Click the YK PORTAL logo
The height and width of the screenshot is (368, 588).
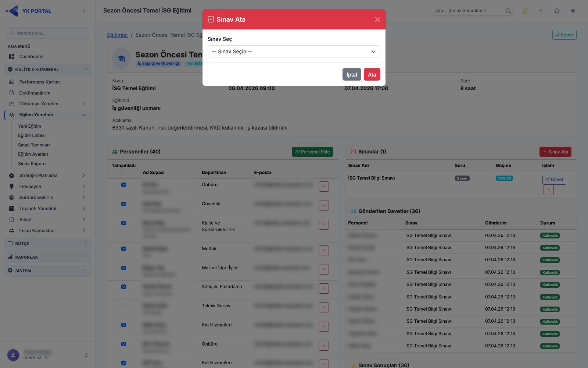tap(29, 11)
